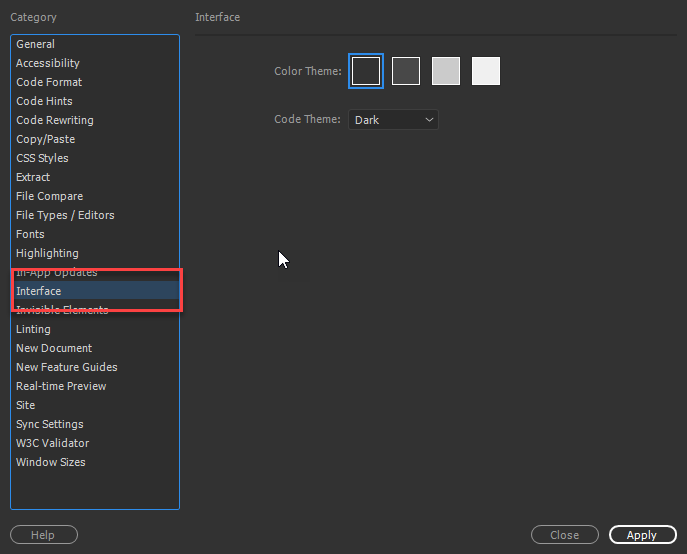Pick the light gray color theme swatch
Image resolution: width=687 pixels, height=554 pixels.
point(446,71)
